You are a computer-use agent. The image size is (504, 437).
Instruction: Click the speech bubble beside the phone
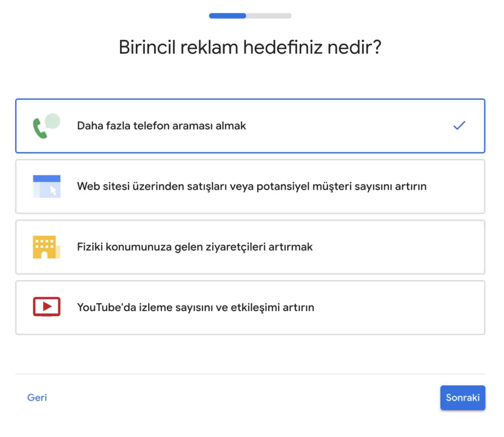coord(52,121)
